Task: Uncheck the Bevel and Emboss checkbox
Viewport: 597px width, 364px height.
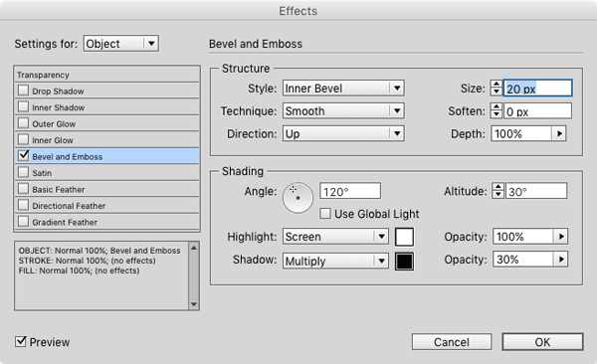Action: pos(23,155)
